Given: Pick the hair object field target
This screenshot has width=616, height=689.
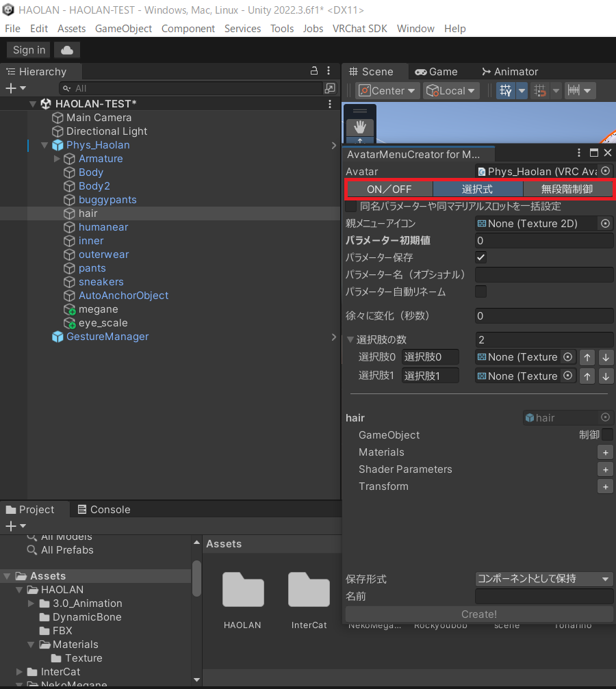Looking at the screenshot, I should click(606, 417).
